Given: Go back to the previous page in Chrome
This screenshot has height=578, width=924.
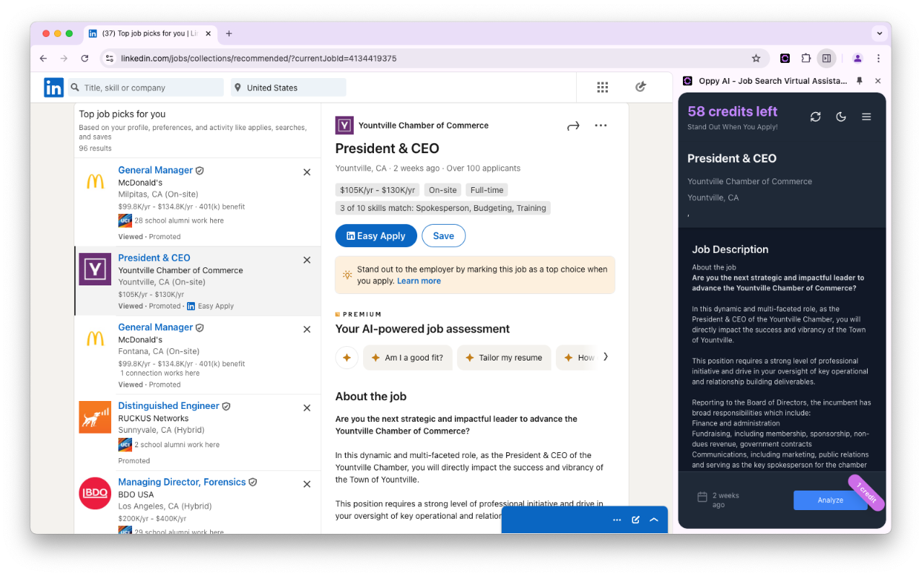Looking at the screenshot, I should [43, 59].
